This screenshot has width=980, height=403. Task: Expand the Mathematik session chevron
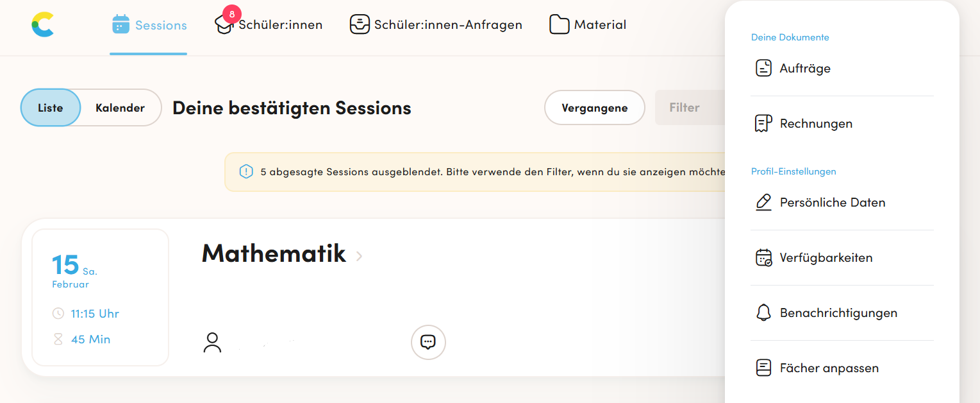click(359, 256)
